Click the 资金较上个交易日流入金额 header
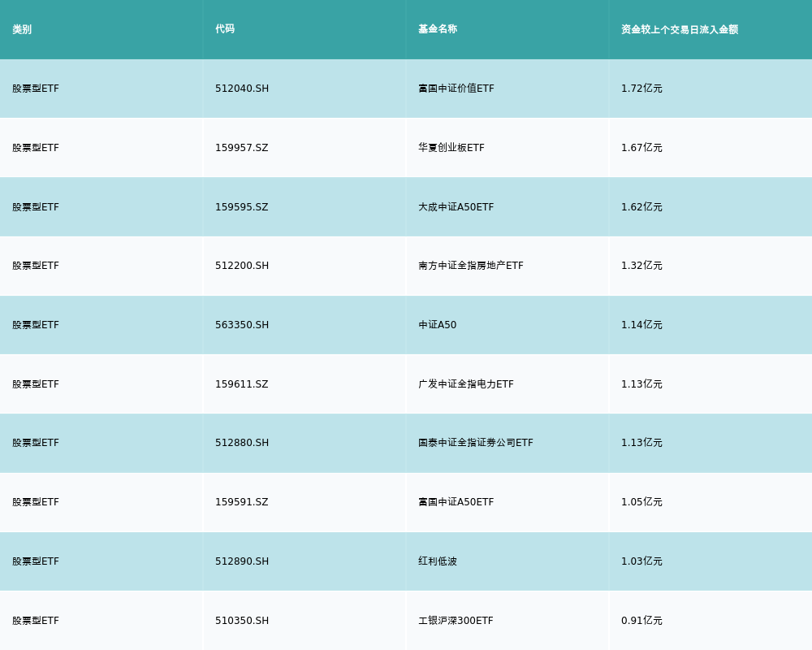This screenshot has height=650, width=812. click(x=680, y=29)
